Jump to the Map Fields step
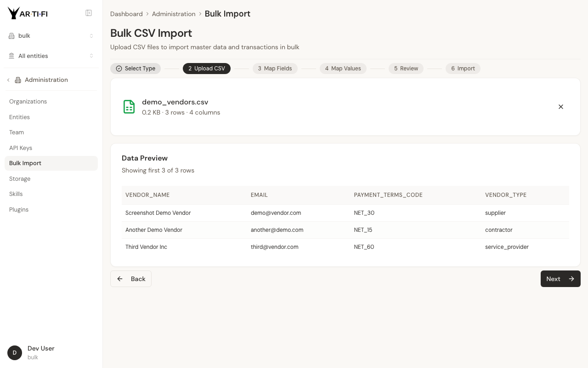This screenshot has width=588, height=368. point(275,69)
